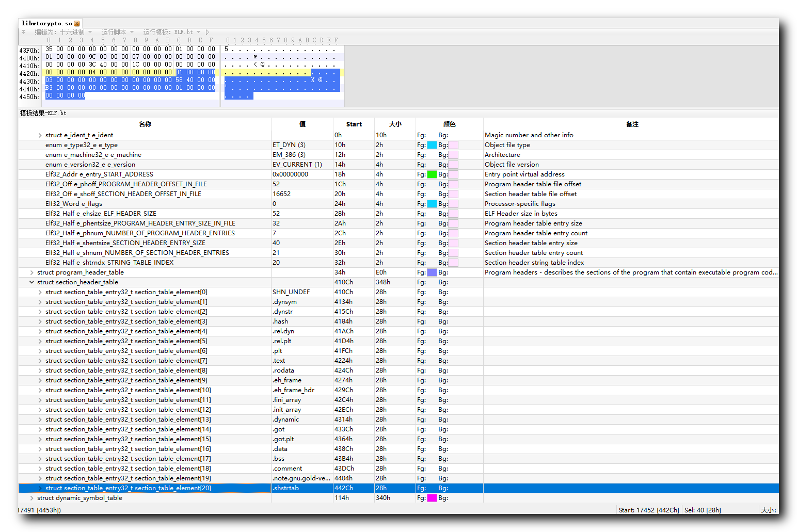
Task: Sort by the 名称 column header
Action: [145, 124]
